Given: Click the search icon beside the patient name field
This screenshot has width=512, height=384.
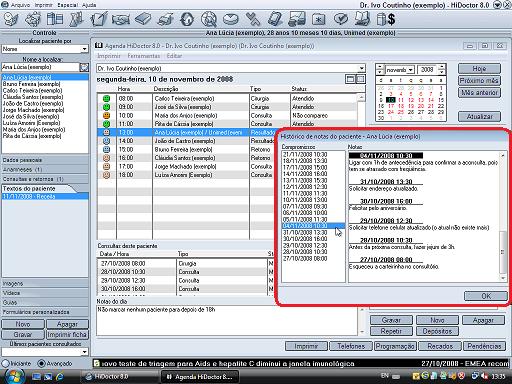Looking at the screenshot, I should click(84, 67).
